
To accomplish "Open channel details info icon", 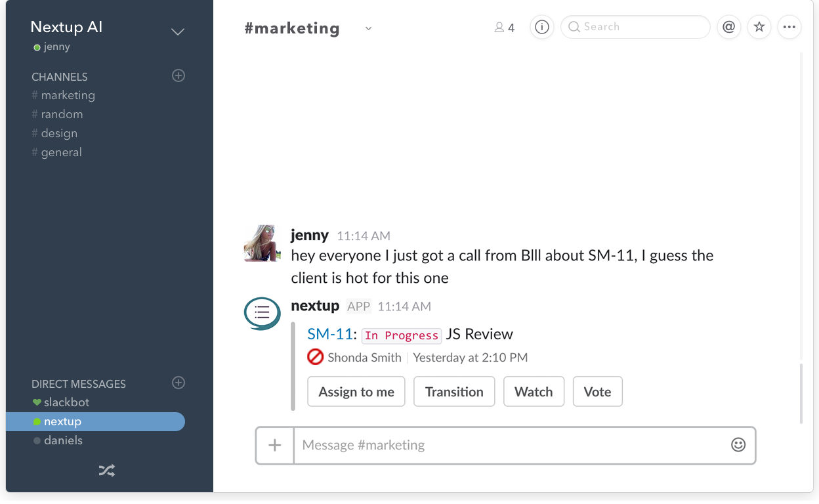I will [542, 27].
